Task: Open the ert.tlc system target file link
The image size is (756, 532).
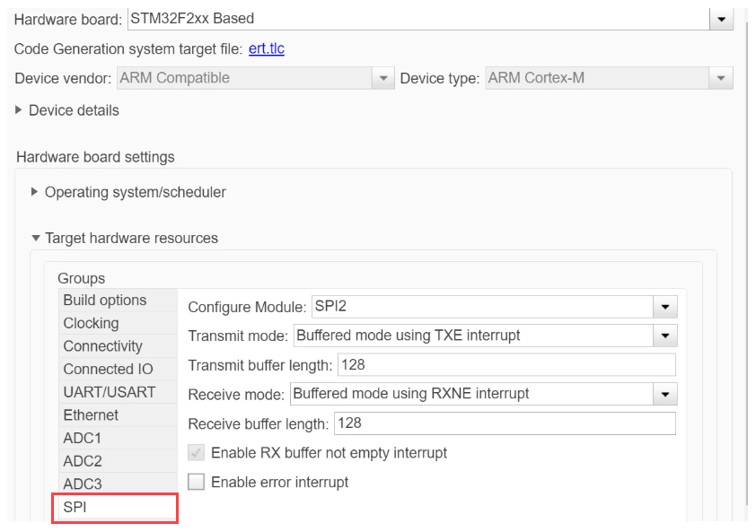Action: pos(266,48)
